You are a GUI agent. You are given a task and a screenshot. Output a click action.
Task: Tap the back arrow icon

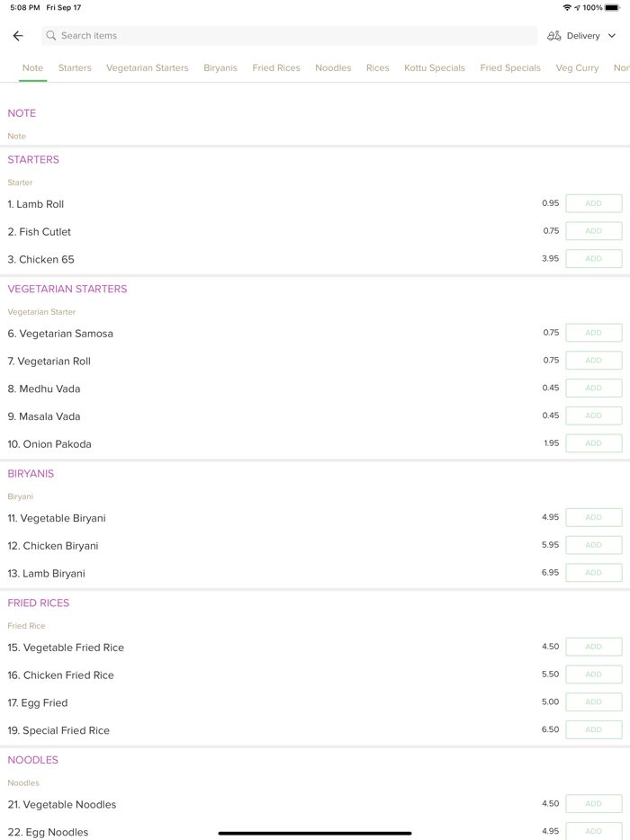click(x=18, y=36)
